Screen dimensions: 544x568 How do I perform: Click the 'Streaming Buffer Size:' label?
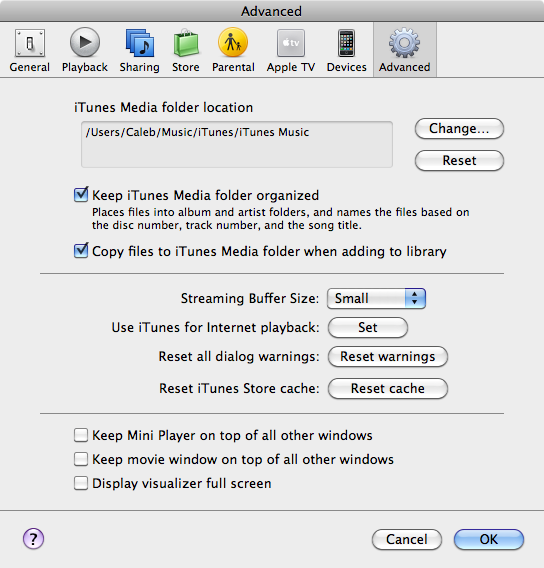coord(250,298)
